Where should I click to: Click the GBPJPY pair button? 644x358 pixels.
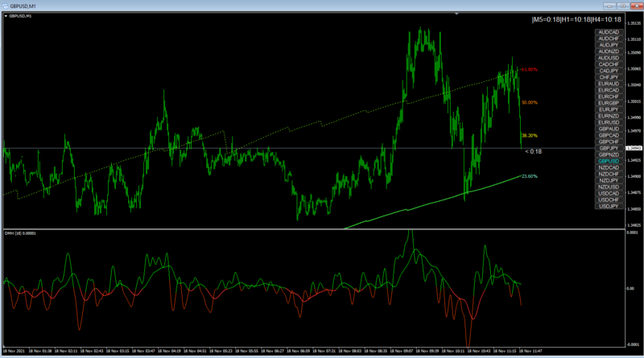click(x=609, y=148)
